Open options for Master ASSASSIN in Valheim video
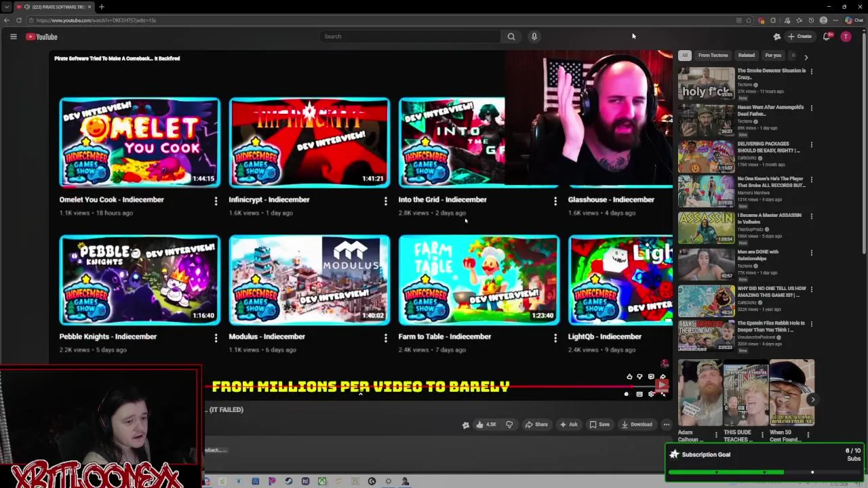 pyautogui.click(x=811, y=216)
